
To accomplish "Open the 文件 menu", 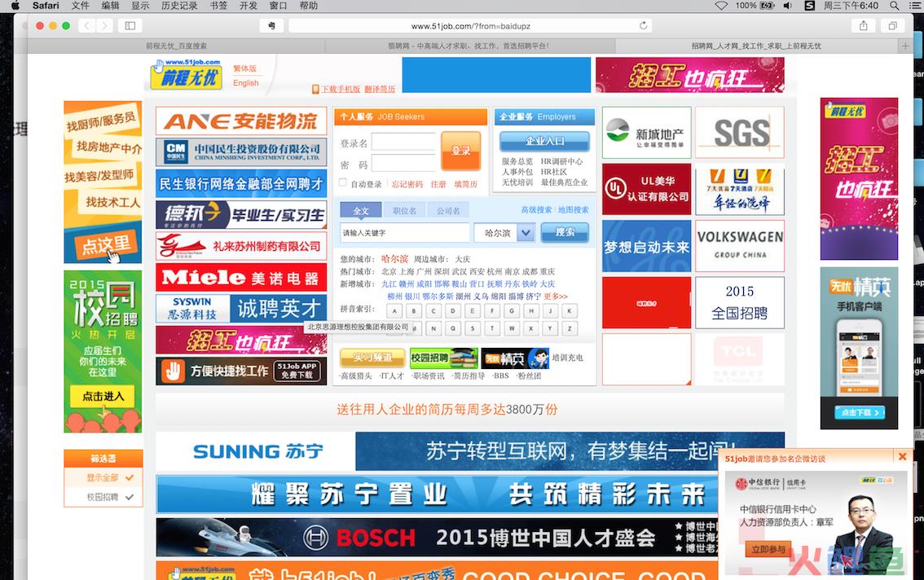I will click(80, 6).
